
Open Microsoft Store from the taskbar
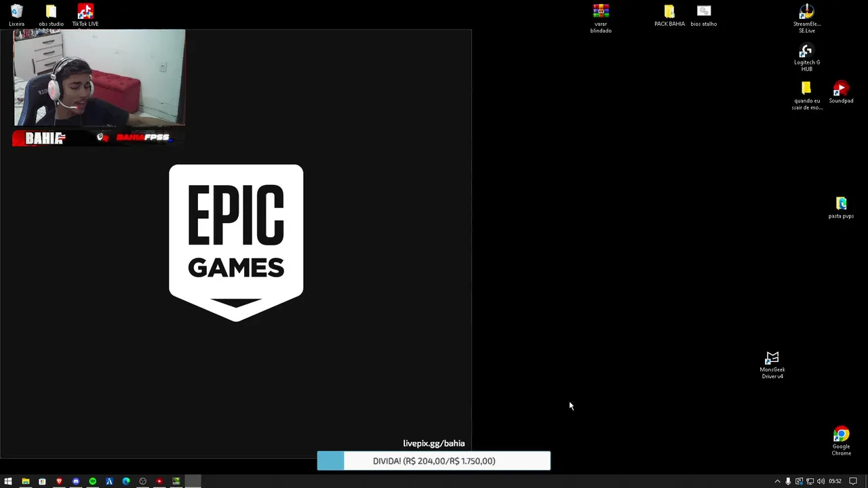point(42,481)
